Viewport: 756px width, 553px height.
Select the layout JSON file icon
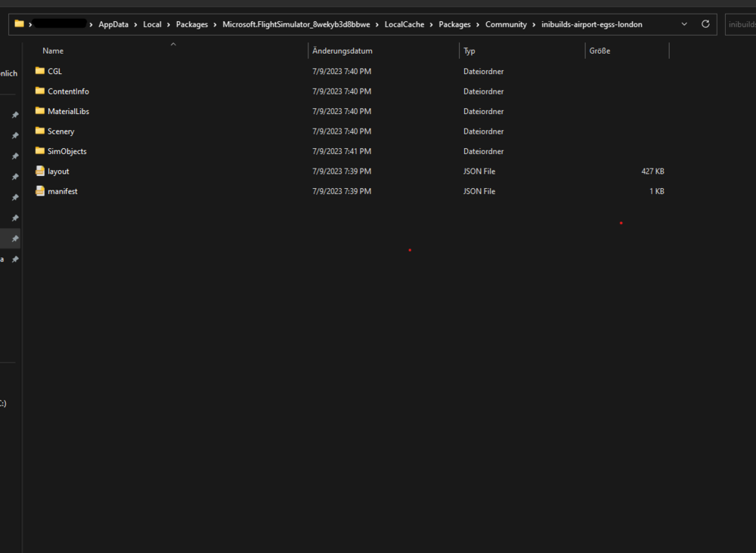click(40, 171)
